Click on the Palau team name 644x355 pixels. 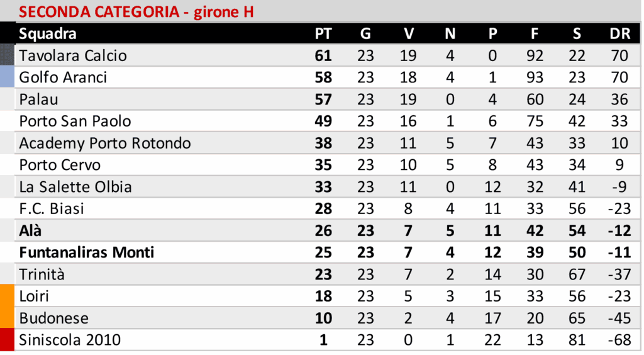(36, 99)
